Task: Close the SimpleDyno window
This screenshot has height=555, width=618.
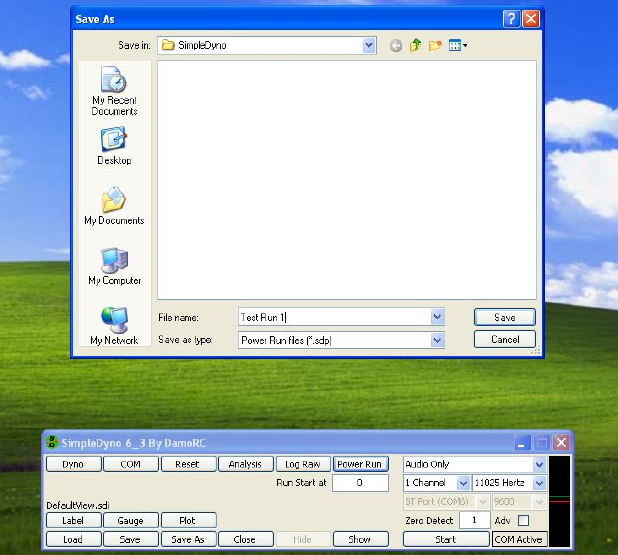Action: point(561,443)
